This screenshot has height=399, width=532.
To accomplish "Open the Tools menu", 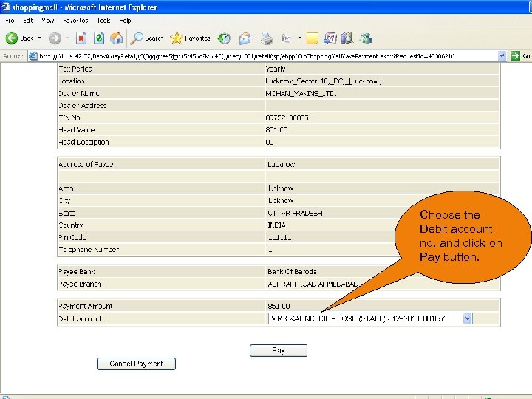I will [x=104, y=21].
